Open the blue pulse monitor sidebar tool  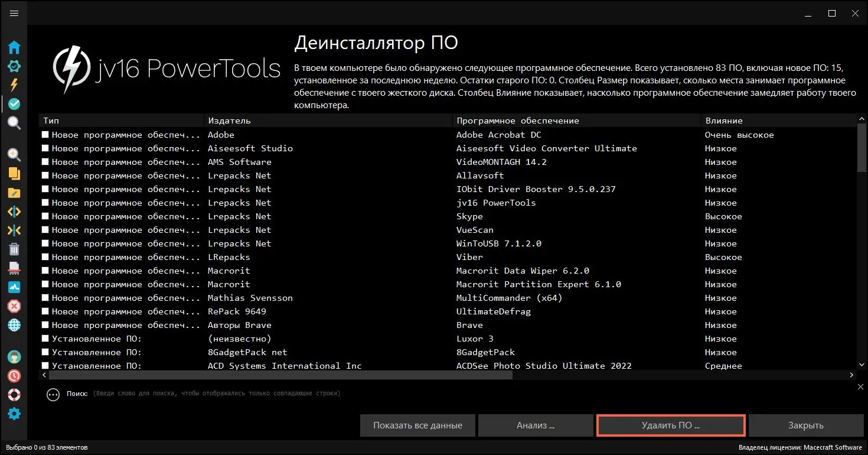pos(14,287)
